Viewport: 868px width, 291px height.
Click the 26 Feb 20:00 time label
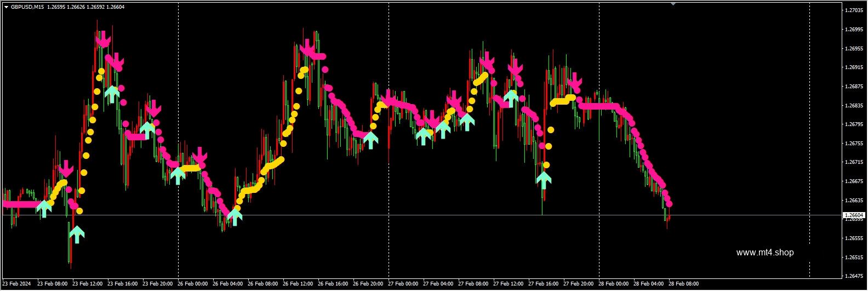[x=368, y=284]
